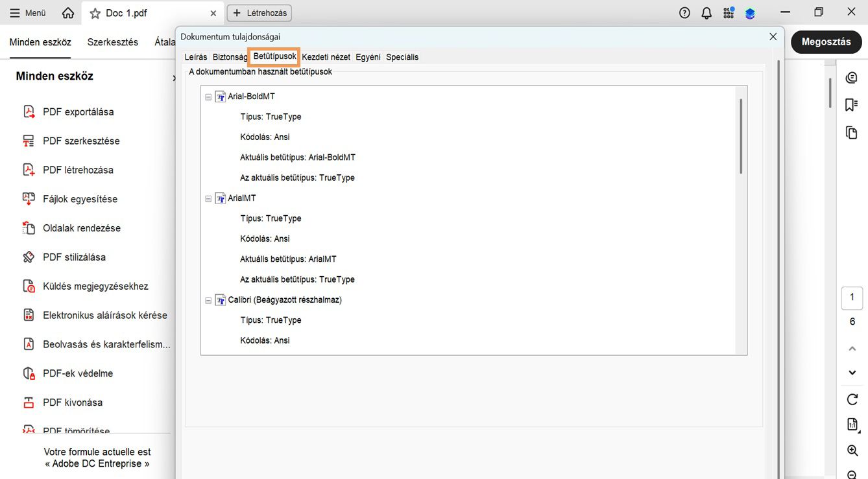868x479 pixels.
Task: Open the Help question mark icon
Action: [x=684, y=13]
